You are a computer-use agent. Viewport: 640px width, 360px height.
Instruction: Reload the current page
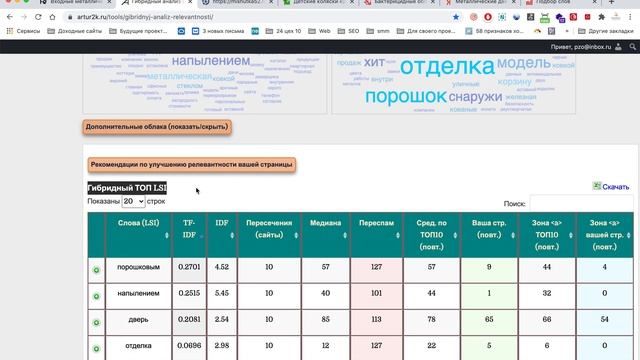point(38,17)
